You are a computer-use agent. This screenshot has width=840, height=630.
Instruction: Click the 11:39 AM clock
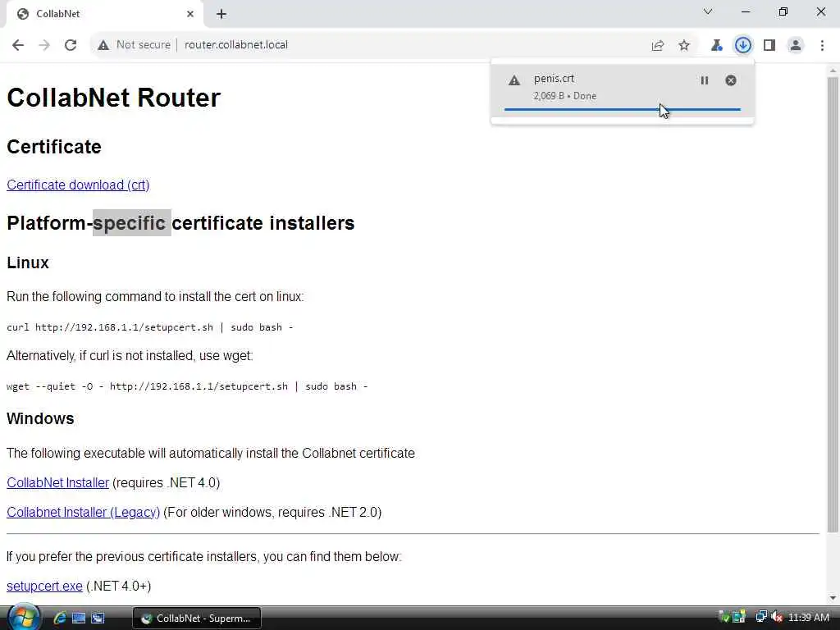click(x=808, y=618)
